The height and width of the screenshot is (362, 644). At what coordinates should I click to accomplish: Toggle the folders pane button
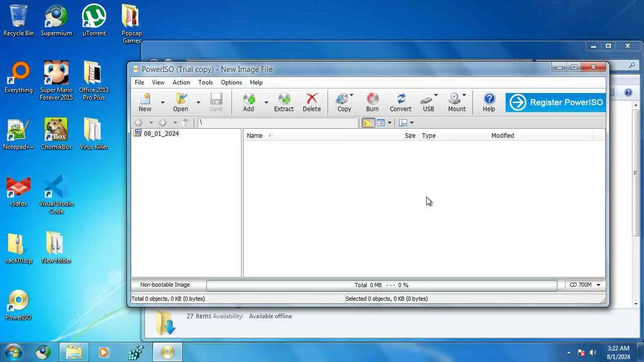(x=368, y=123)
